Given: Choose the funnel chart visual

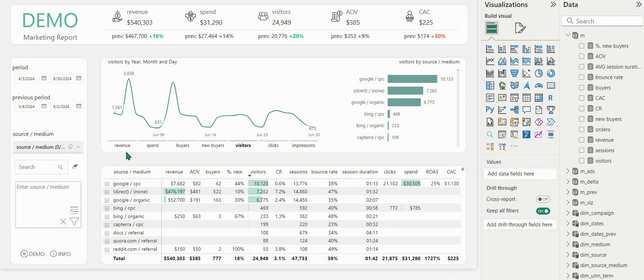Looking at the screenshot, I should click(514, 73).
